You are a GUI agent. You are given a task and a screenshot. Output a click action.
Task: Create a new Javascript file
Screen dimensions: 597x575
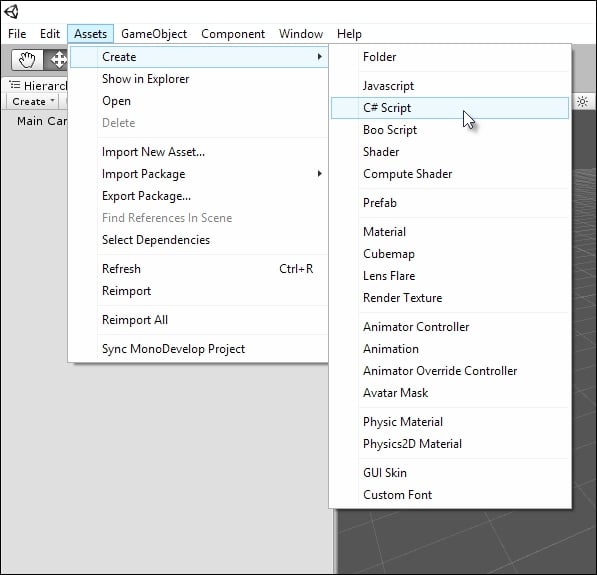pyautogui.click(x=450, y=86)
